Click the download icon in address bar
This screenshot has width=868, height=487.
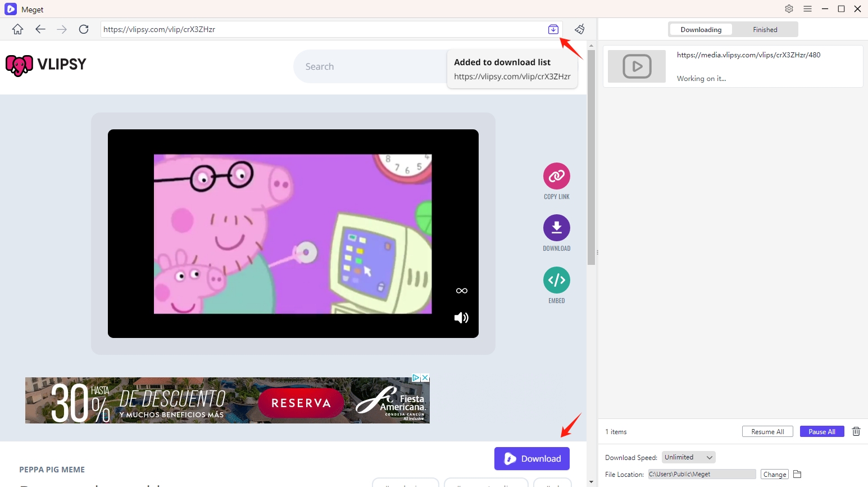[x=553, y=29]
